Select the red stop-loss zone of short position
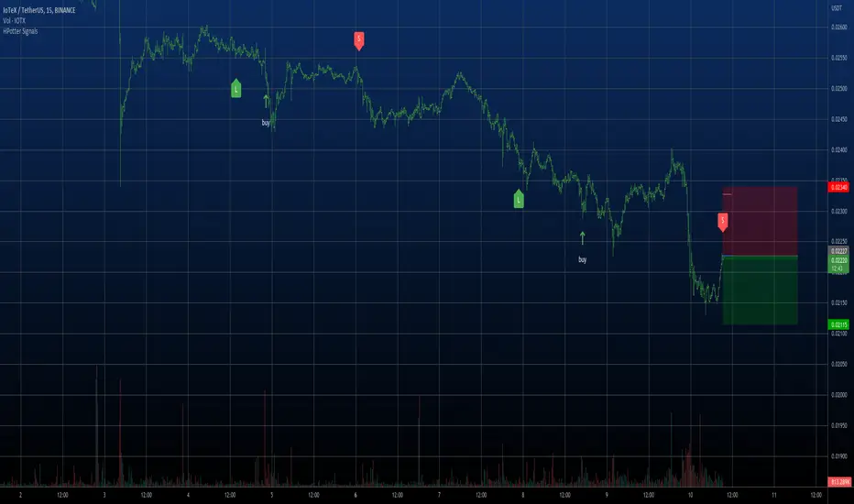This screenshot has height=504, width=854. [x=760, y=221]
